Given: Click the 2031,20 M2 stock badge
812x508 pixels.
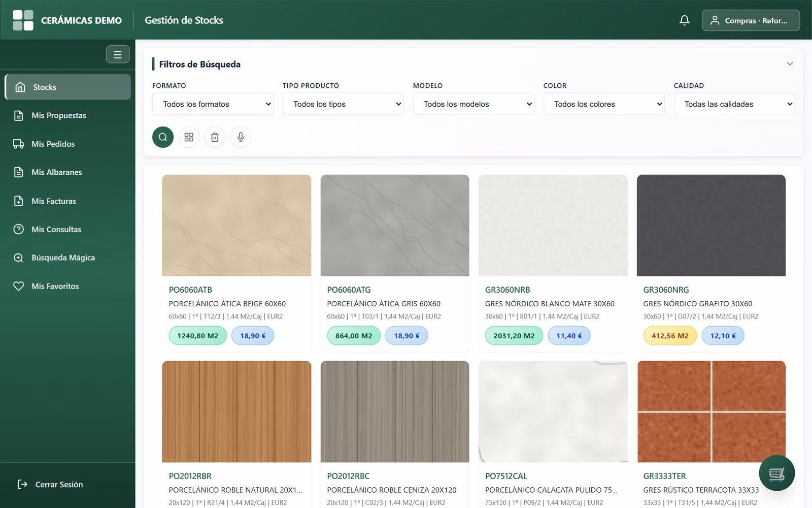Looking at the screenshot, I should pyautogui.click(x=514, y=336).
